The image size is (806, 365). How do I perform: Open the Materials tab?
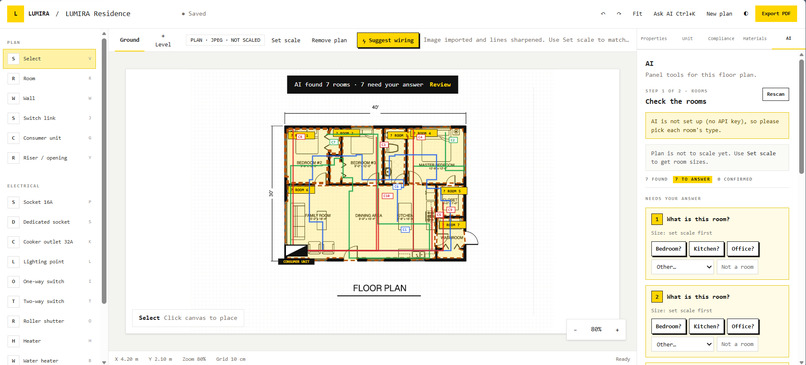(754, 39)
